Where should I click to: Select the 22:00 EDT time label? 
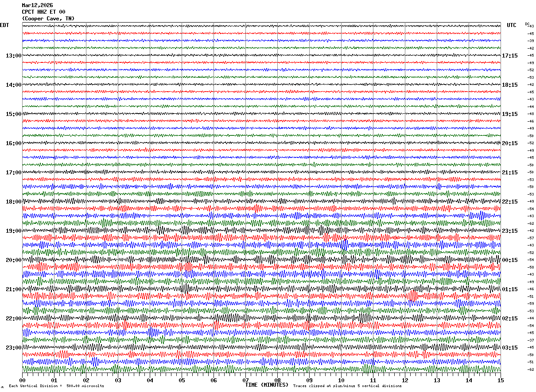(x=13, y=319)
